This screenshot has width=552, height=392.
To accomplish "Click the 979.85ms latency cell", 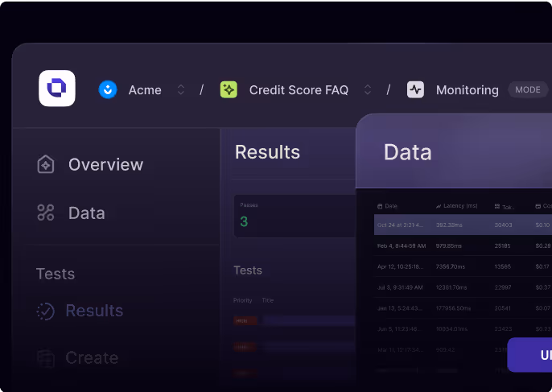I will pyautogui.click(x=448, y=246).
